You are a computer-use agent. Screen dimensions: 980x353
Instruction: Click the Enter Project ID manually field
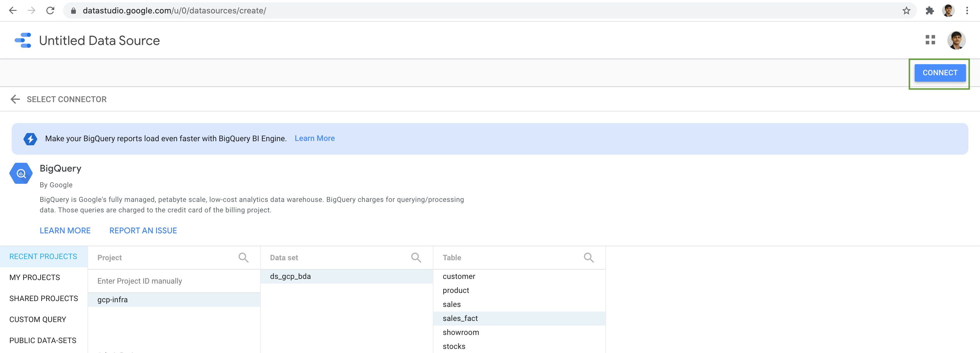coord(174,281)
